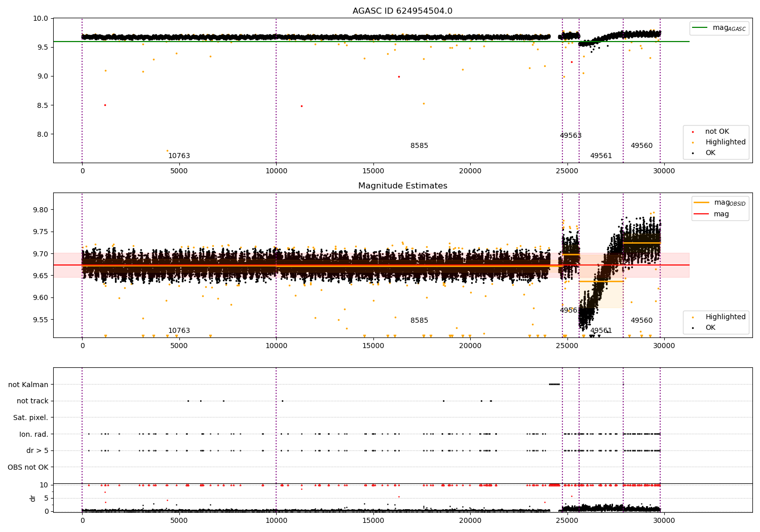The width and height of the screenshot is (760, 532).
Task: Click the orange mag OBSID legend line
Action: (701, 202)
